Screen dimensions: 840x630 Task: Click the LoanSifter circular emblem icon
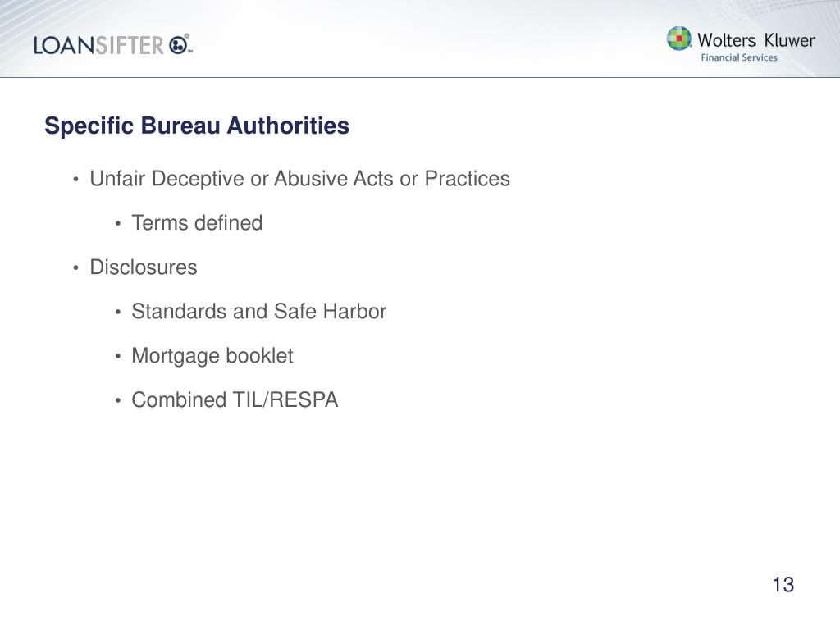point(179,44)
